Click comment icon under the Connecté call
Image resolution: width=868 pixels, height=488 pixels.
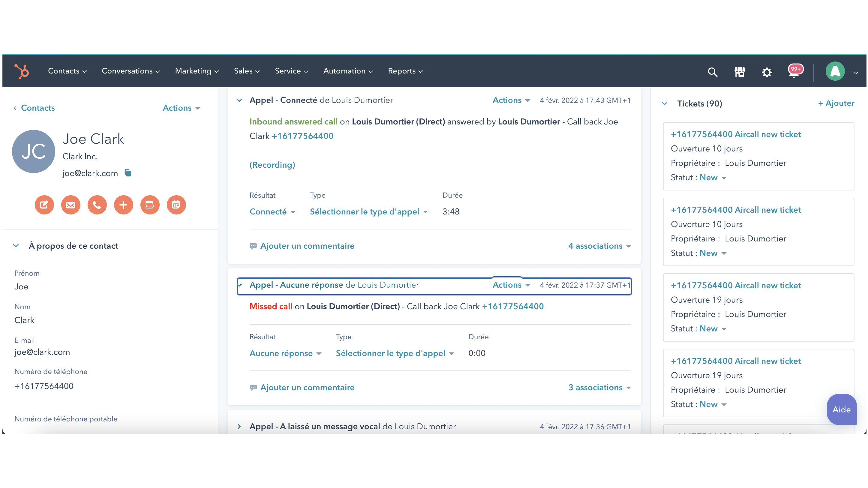[x=253, y=246]
